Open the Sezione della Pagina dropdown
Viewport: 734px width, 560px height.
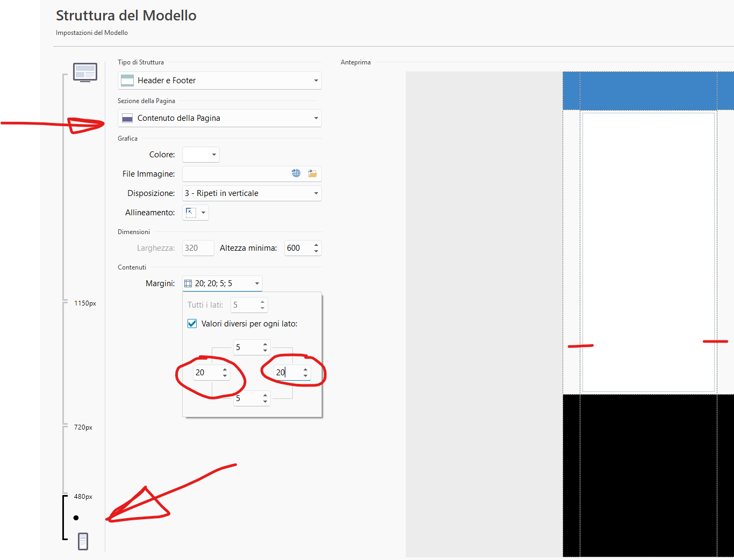(219, 118)
